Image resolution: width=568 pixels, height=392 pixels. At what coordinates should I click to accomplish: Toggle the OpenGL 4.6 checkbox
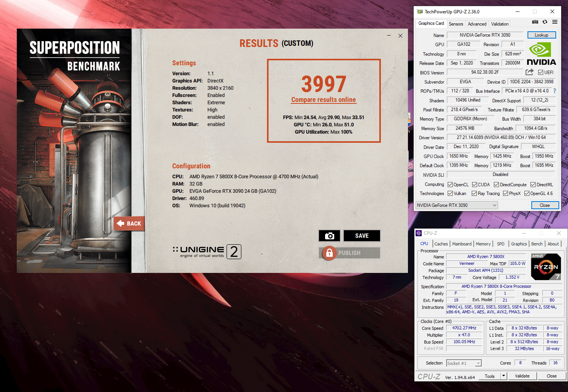[527, 194]
